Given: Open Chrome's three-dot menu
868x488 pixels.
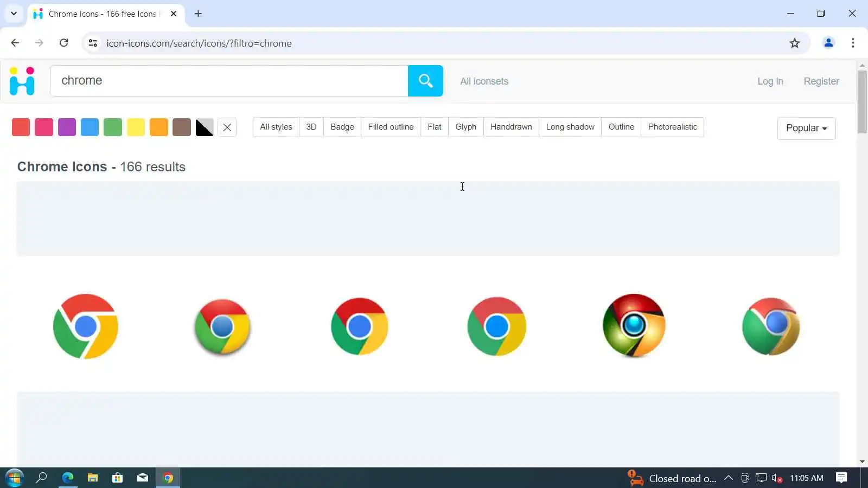Looking at the screenshot, I should (x=853, y=43).
